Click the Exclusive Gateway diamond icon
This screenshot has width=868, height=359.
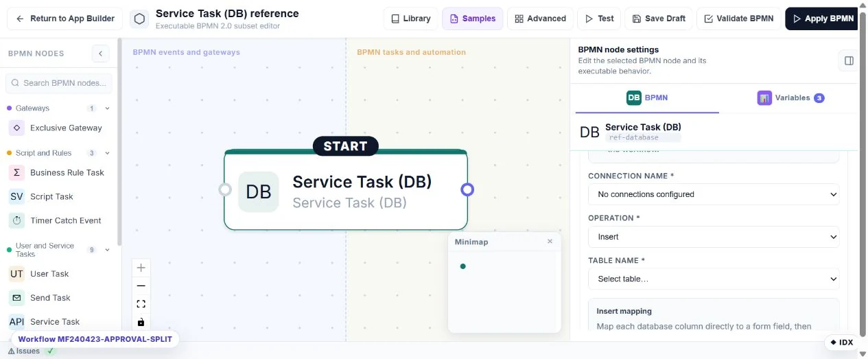click(16, 128)
